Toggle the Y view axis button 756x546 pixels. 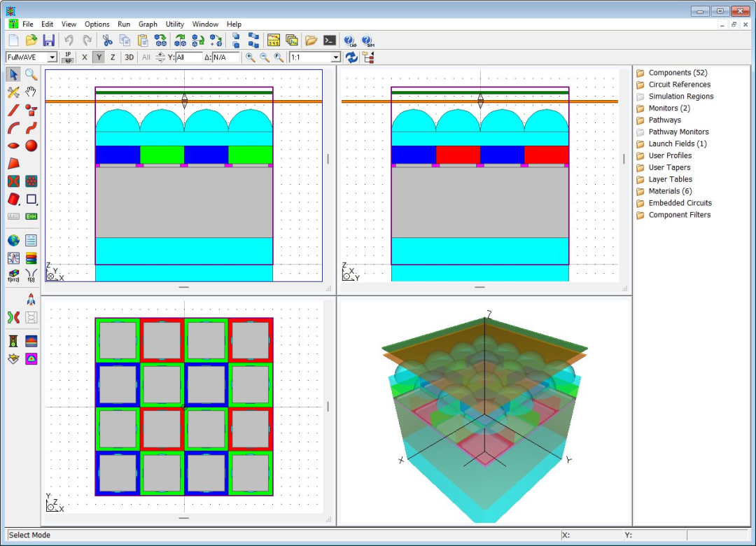coord(99,57)
